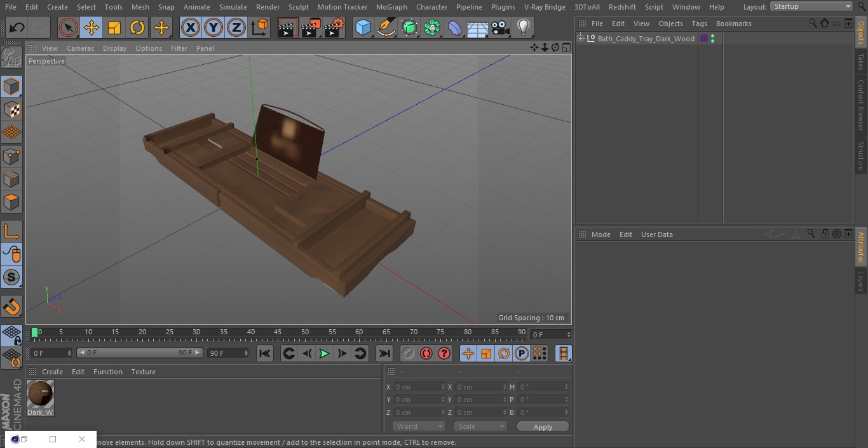Toggle the Solo S button
The image size is (868, 448).
[x=12, y=277]
